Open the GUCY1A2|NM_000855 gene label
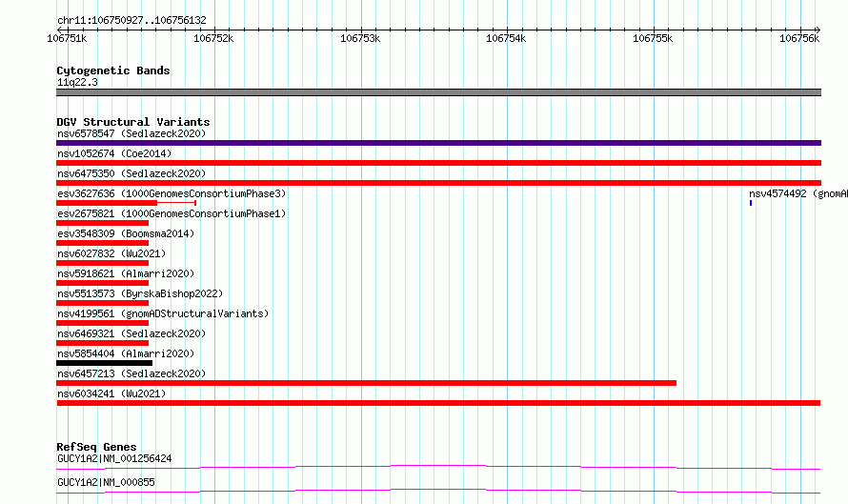The width and height of the screenshot is (848, 504). pos(106,482)
